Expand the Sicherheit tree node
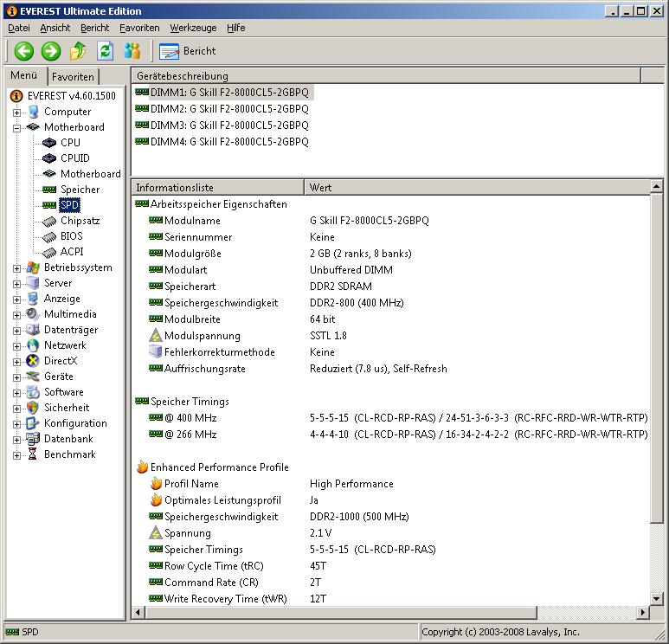Image resolution: width=669 pixels, height=644 pixels. click(16, 409)
